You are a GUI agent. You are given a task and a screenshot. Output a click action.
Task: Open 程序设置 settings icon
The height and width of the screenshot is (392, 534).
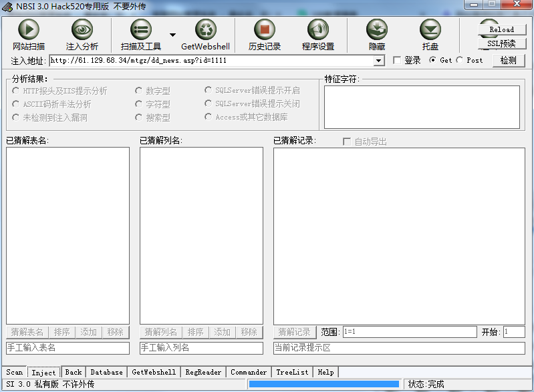tap(318, 30)
